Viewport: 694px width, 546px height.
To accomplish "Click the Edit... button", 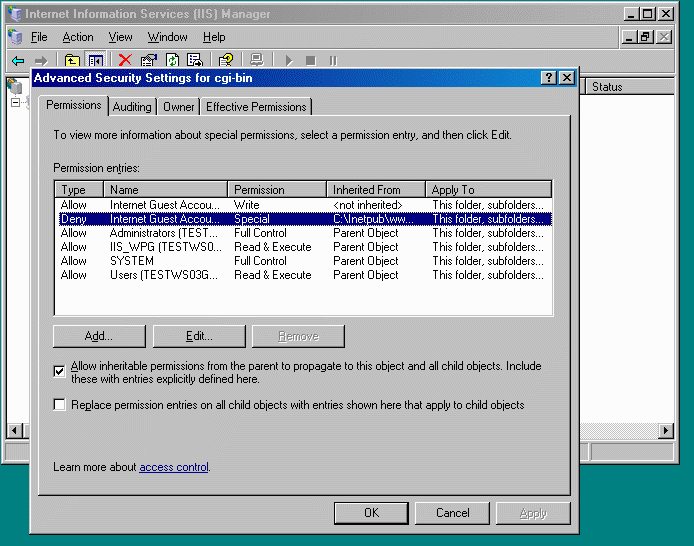I will click(199, 336).
